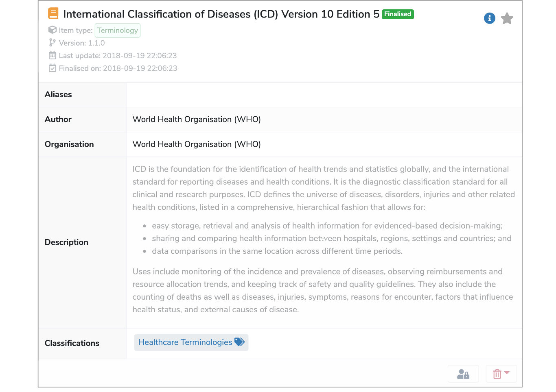
Task: Toggle the favourite star icon
Action: coord(507,18)
